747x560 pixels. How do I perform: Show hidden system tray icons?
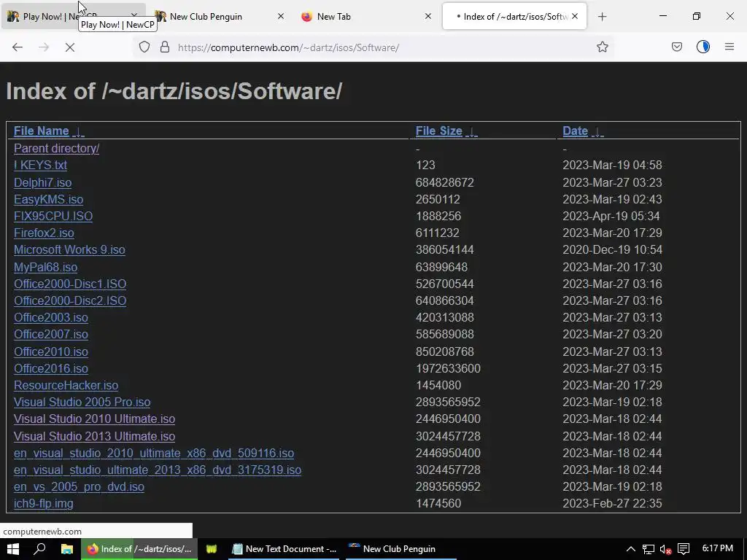click(x=630, y=549)
